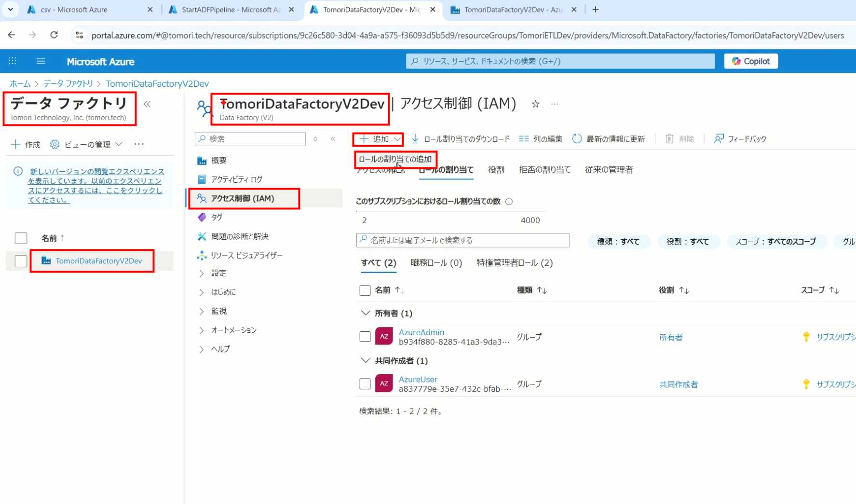The width and height of the screenshot is (856, 504).
Task: Open the Azure portal hamburger menu
Action: (41, 61)
